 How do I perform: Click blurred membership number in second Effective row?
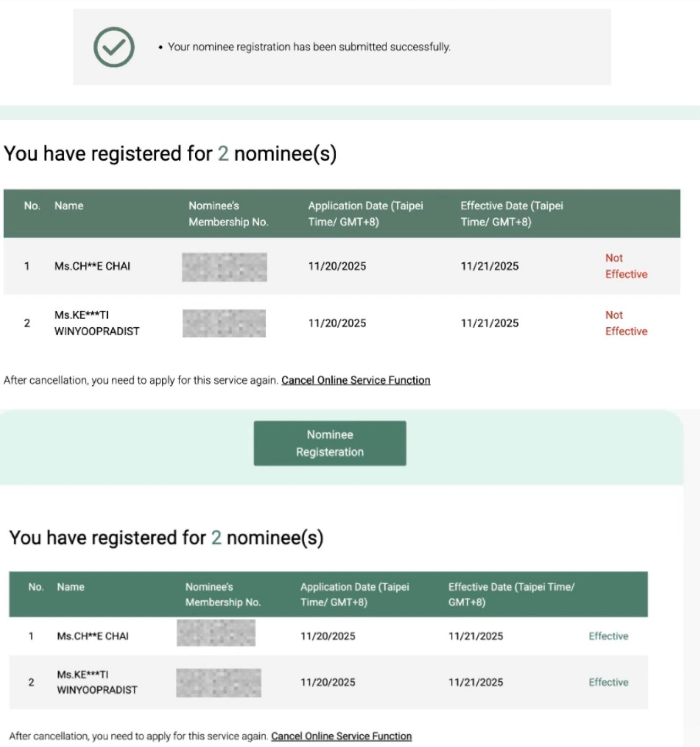coord(218,682)
